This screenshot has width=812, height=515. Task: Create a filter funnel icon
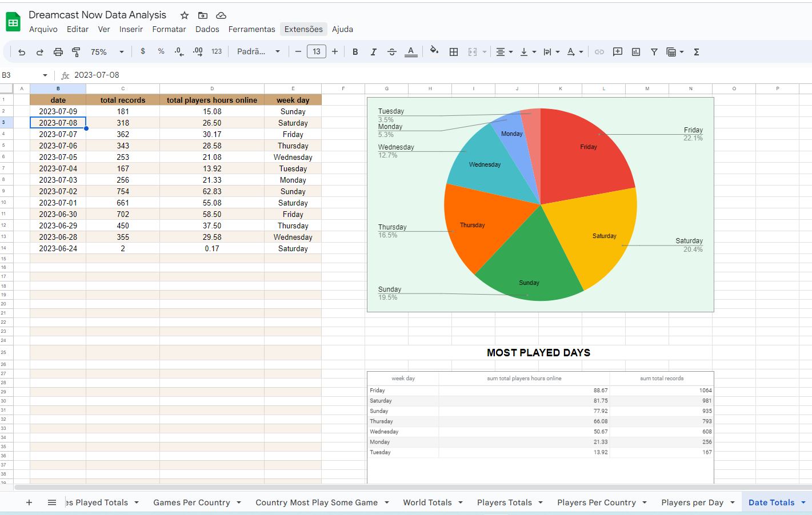tap(654, 52)
